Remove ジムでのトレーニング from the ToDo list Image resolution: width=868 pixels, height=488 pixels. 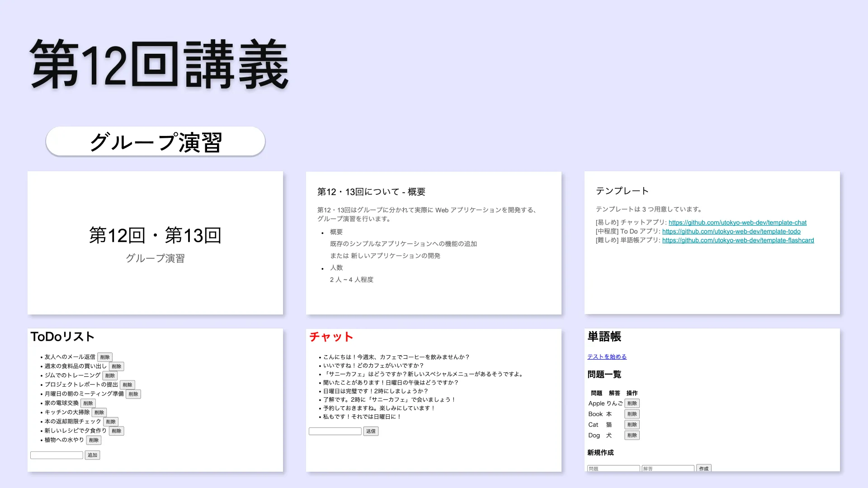tap(110, 375)
